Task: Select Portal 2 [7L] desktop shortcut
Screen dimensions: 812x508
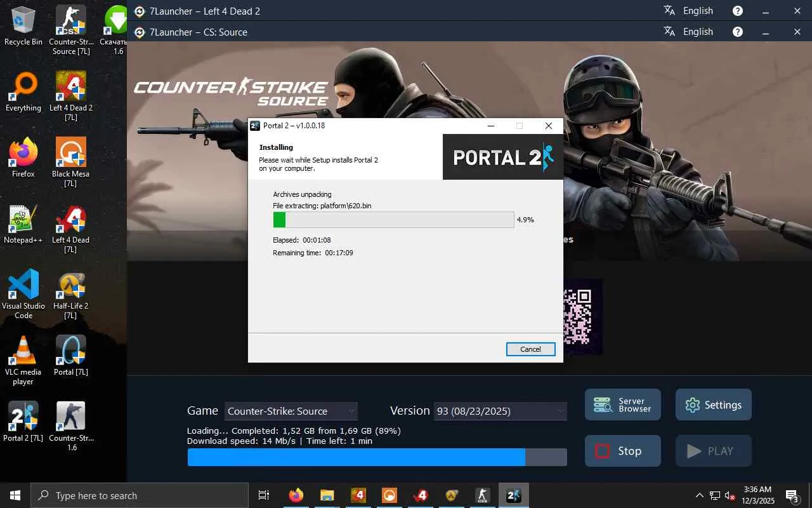Action: [23, 422]
